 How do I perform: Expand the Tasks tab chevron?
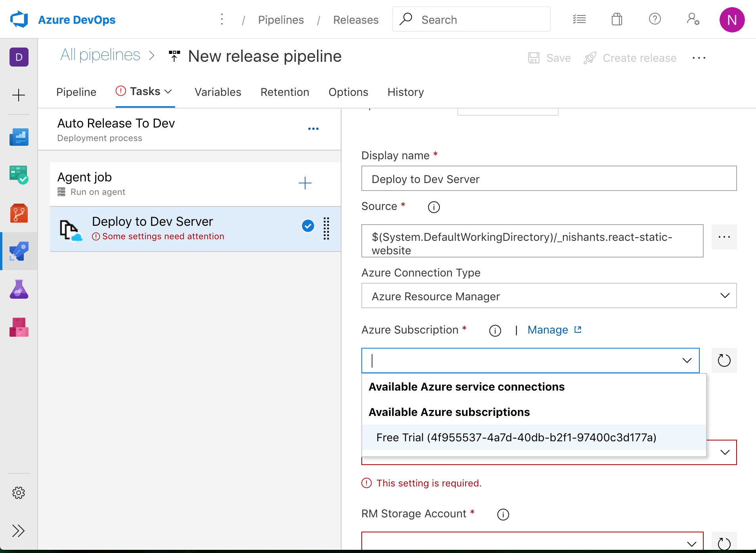click(168, 92)
